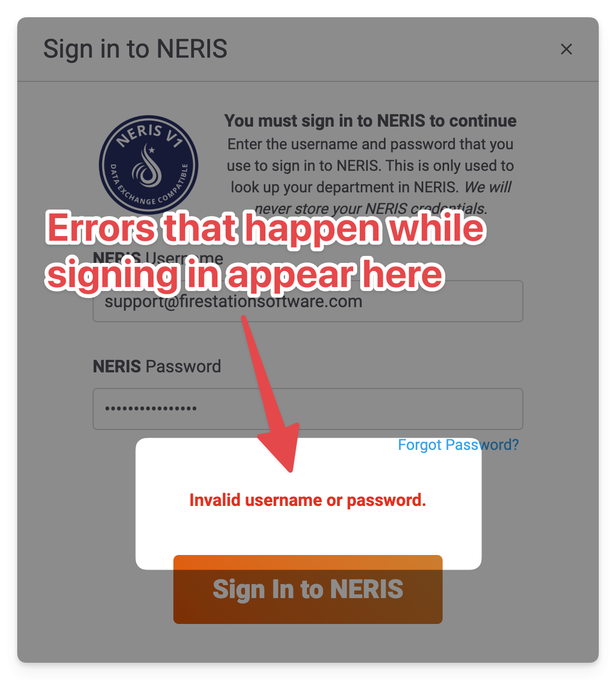The height and width of the screenshot is (680, 616).
Task: Click the NERIS V1 compatibility badge
Action: 148,165
